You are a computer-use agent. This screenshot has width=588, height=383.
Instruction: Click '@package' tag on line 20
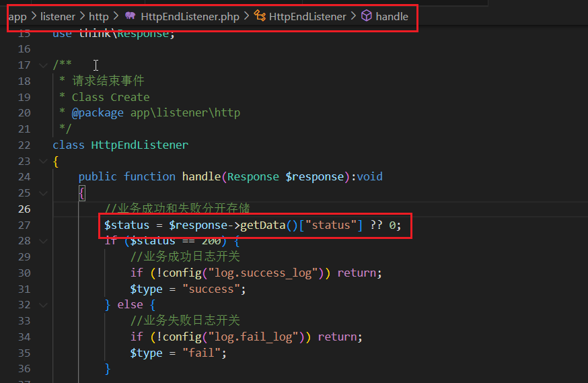[x=98, y=113]
